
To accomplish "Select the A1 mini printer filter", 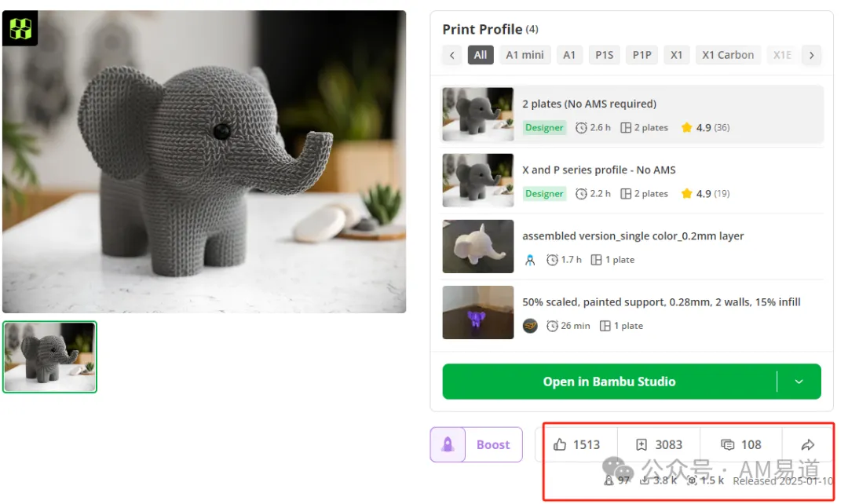I will click(x=525, y=55).
